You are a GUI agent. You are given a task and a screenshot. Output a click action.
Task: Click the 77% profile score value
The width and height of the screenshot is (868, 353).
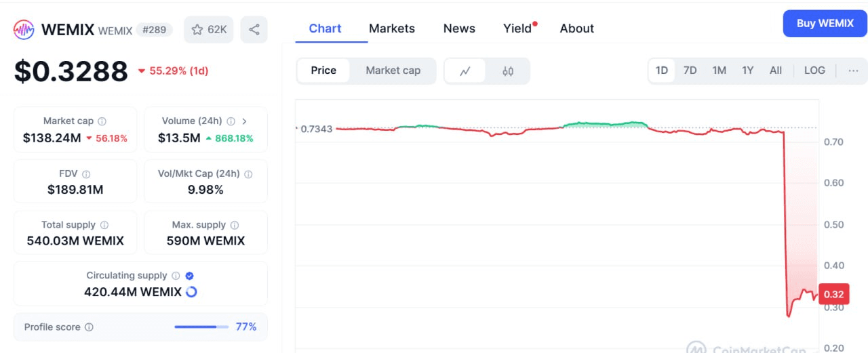tap(246, 327)
